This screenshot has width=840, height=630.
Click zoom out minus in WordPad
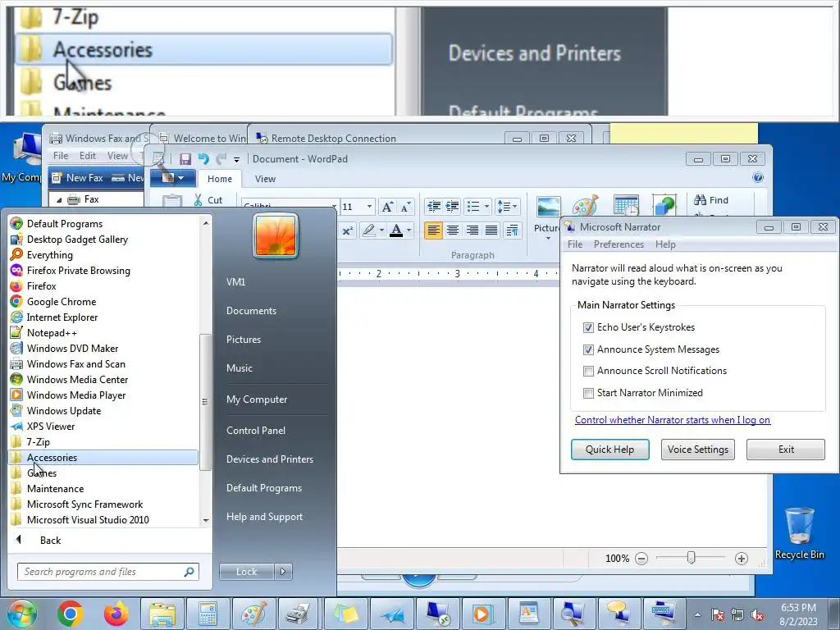pyautogui.click(x=641, y=559)
